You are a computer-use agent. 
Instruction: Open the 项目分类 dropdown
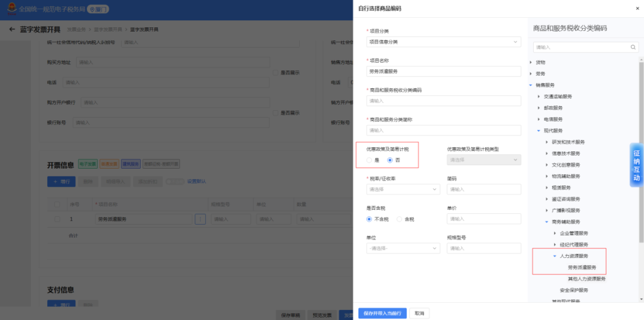coord(444,42)
